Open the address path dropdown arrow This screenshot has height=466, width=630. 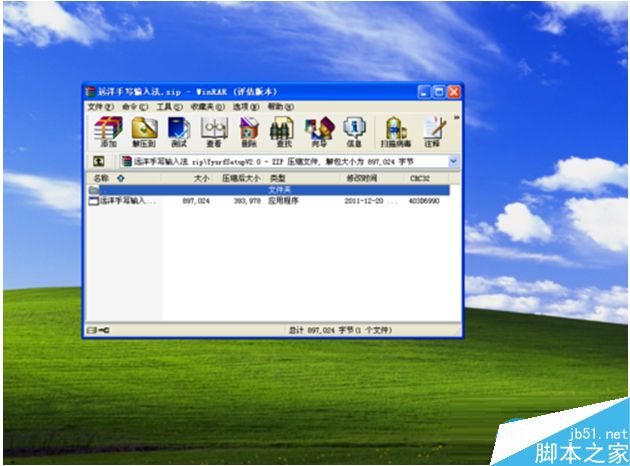click(453, 161)
